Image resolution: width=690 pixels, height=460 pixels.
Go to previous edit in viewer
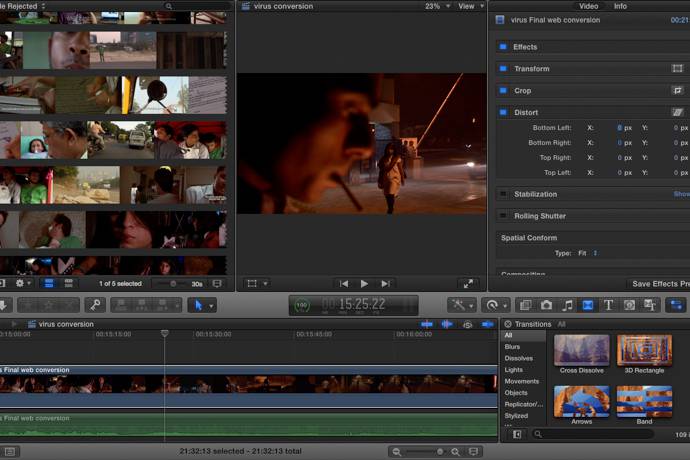pyautogui.click(x=344, y=283)
